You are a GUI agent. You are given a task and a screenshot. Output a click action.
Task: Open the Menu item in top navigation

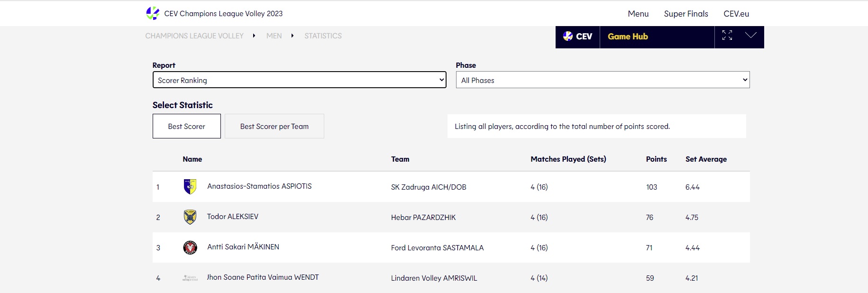[638, 14]
